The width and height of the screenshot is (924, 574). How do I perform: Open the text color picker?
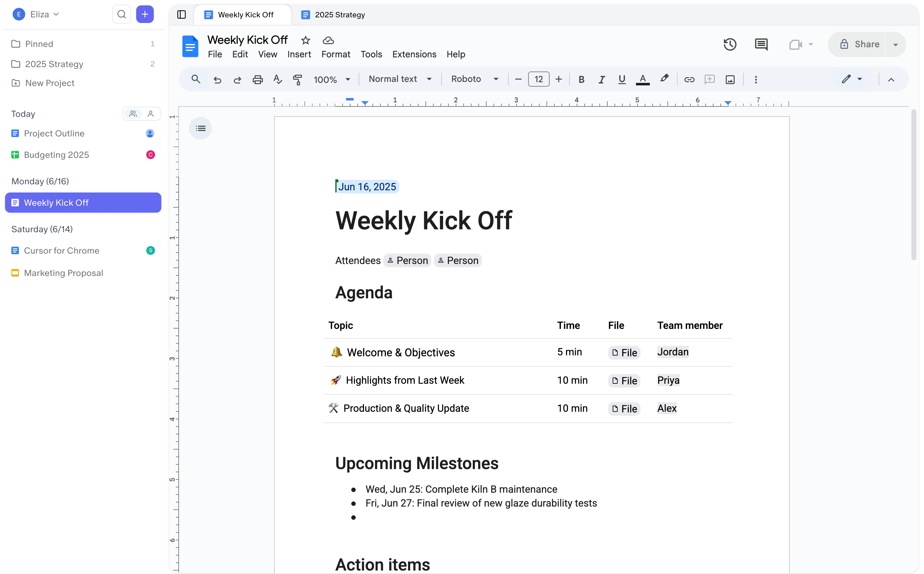tap(642, 79)
